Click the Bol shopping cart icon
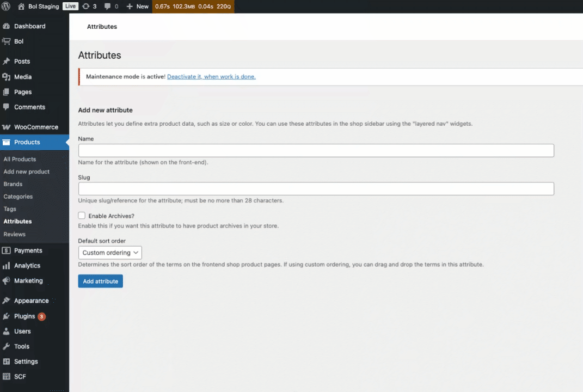Image resolution: width=583 pixels, height=392 pixels. 7,41
